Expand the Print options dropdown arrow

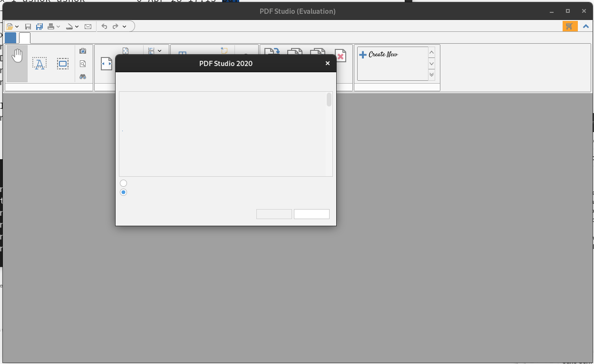(58, 27)
